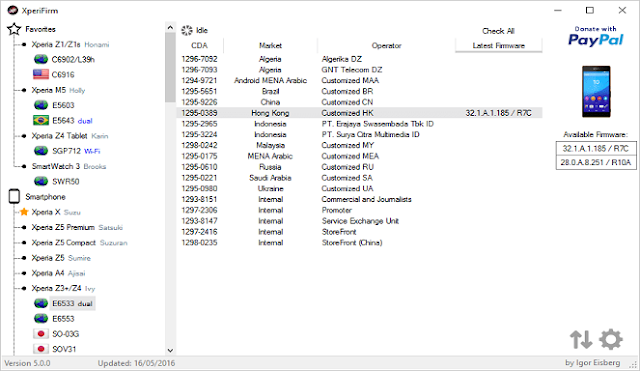Select firmware 28.0.A.8.251 / R10A in Available Firmware
The height and width of the screenshot is (371, 640).
596,162
